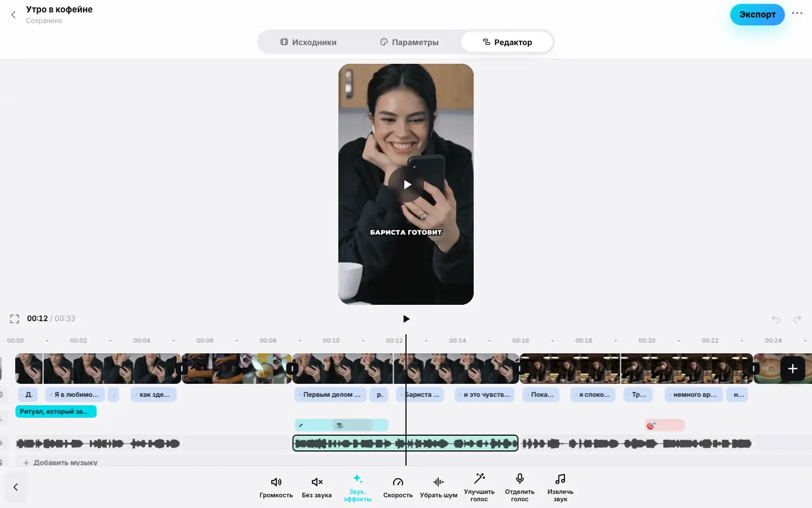Select the cyan Ритуал, который за... title clip
Screen dimensions: 812x508
tap(56, 411)
